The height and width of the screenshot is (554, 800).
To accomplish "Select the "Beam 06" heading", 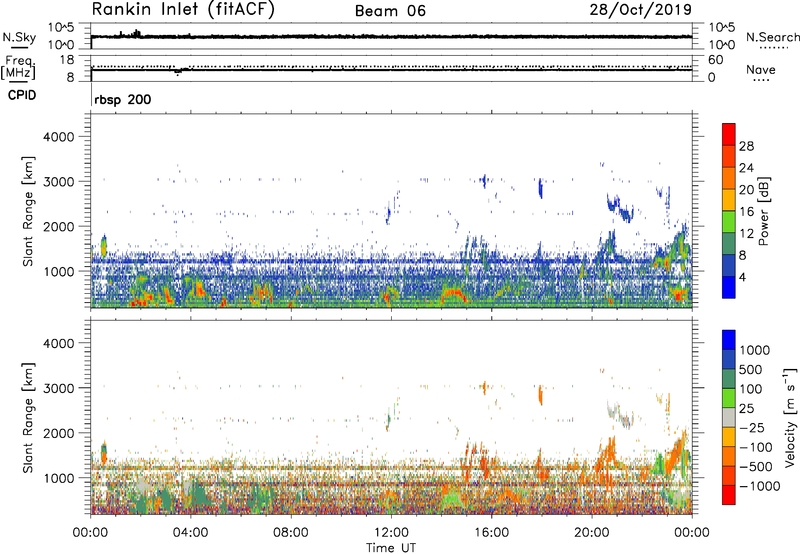I will point(390,11).
